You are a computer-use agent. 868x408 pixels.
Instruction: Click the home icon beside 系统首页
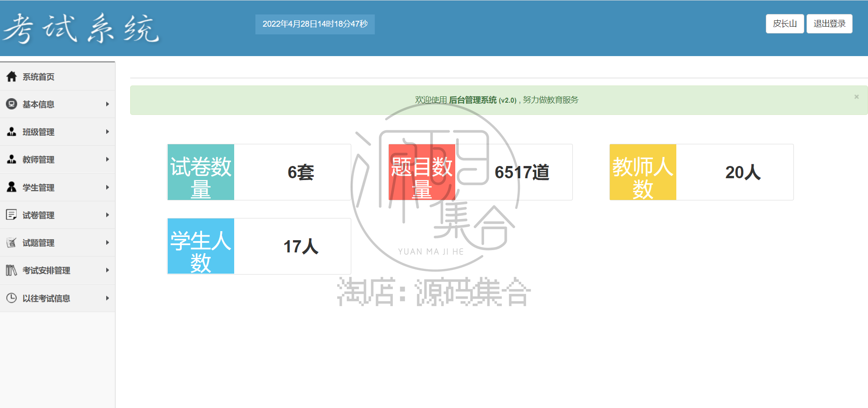(12, 76)
